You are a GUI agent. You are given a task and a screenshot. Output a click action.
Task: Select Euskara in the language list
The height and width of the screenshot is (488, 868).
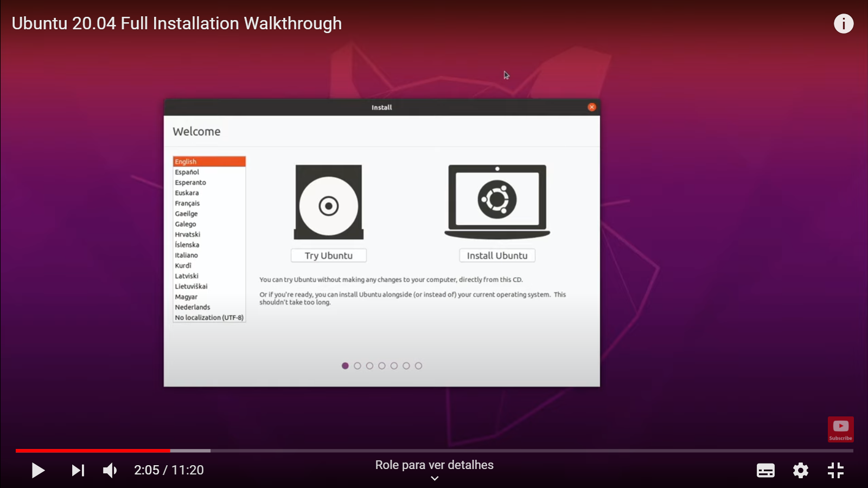click(209, 192)
